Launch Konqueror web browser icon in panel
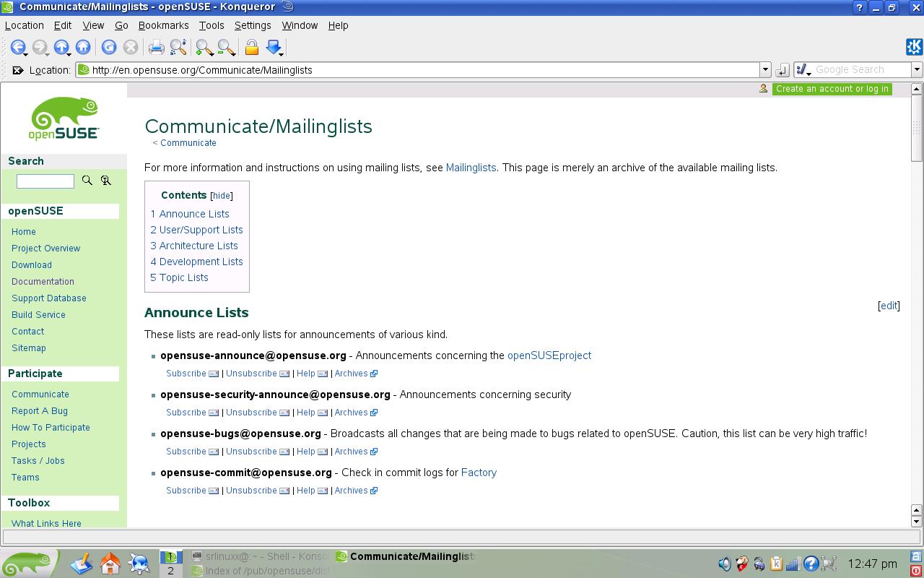Image resolution: width=924 pixels, height=578 pixels. click(139, 563)
